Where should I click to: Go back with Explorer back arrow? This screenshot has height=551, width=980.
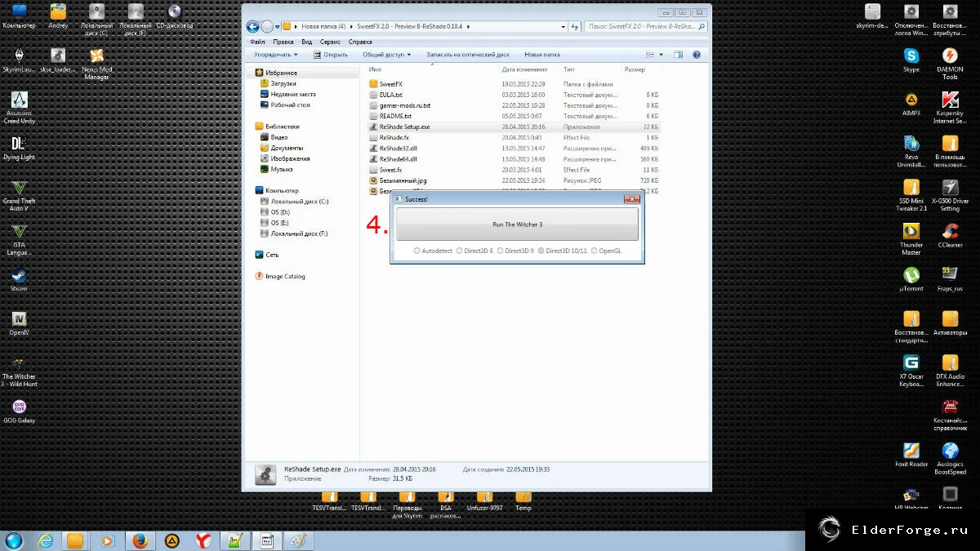click(x=252, y=26)
